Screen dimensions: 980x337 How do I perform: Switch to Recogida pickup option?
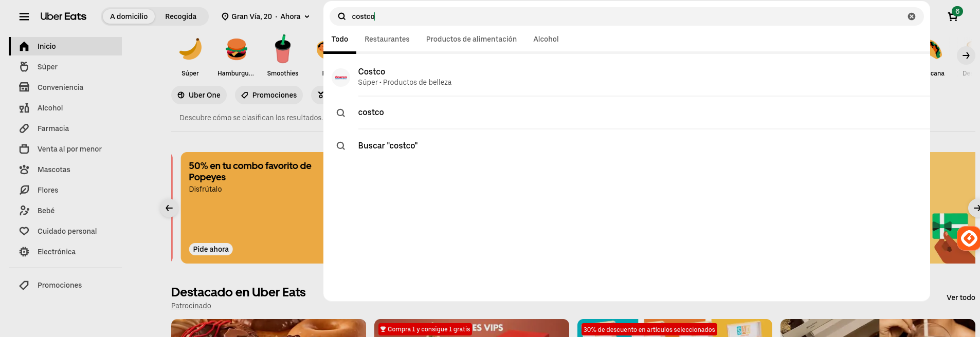coord(180,16)
